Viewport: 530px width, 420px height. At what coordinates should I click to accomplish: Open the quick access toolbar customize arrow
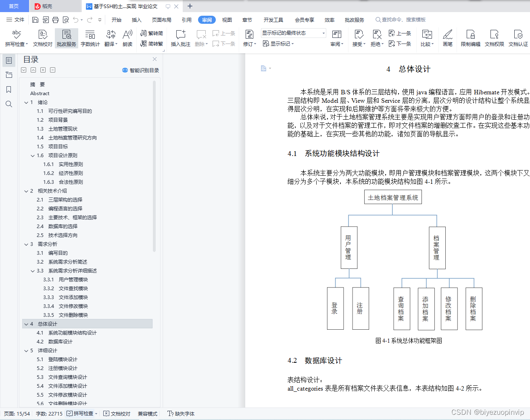[100, 20]
